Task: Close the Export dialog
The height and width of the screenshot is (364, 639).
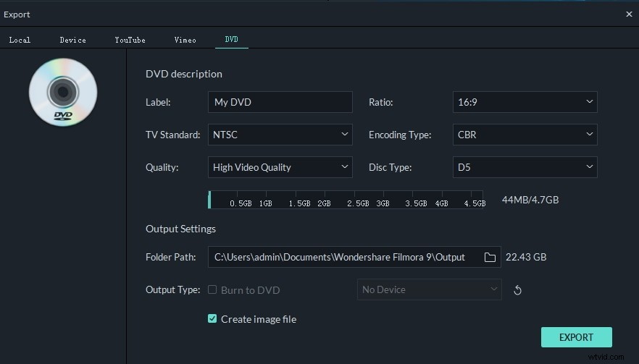Action: point(629,14)
